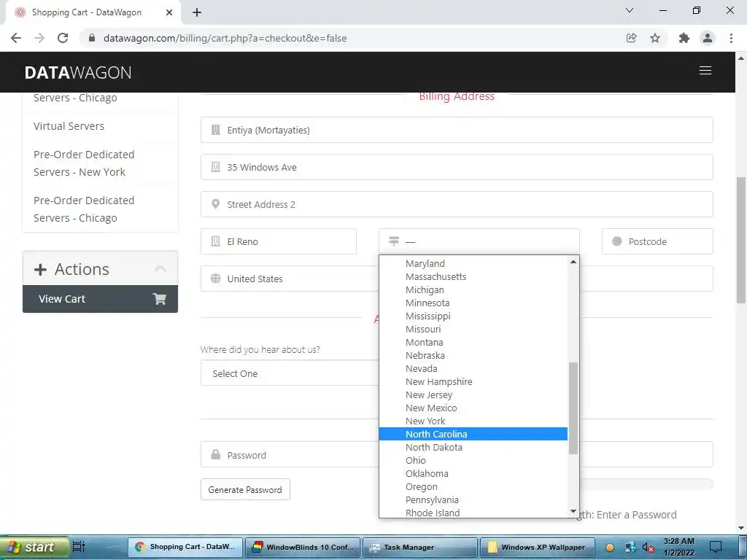Open Chrome three-dot menu
747x560 pixels.
(731, 38)
